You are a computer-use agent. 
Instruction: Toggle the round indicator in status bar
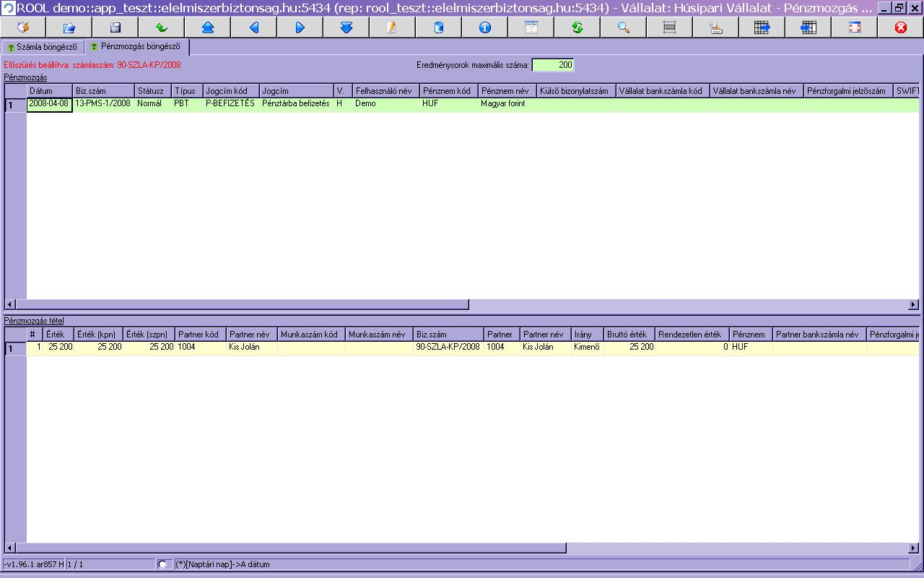coord(162,564)
